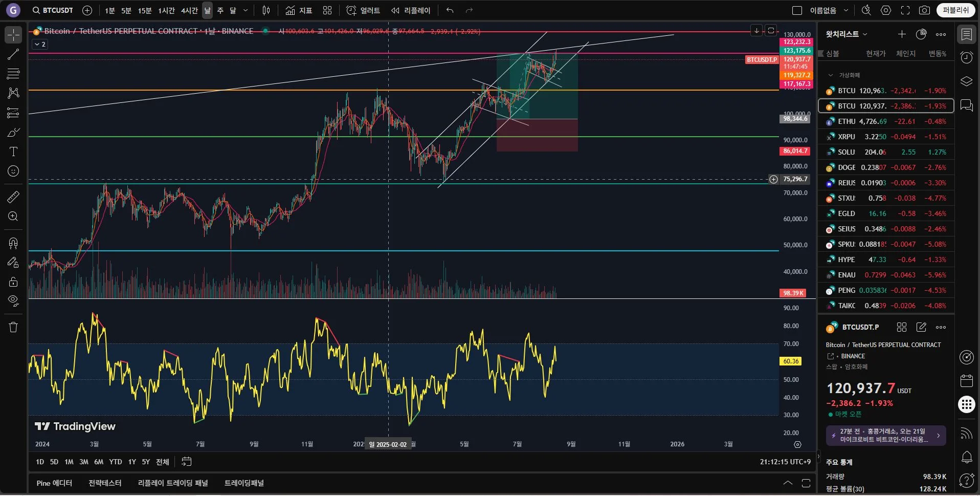
Task: Open the quick search lightning icon
Action: click(x=866, y=10)
